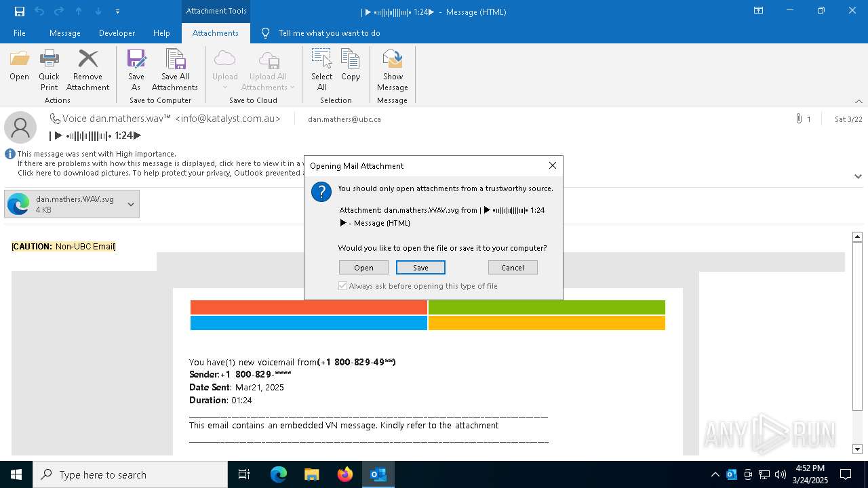Expand the message header chevron
The image size is (868, 488).
click(859, 176)
